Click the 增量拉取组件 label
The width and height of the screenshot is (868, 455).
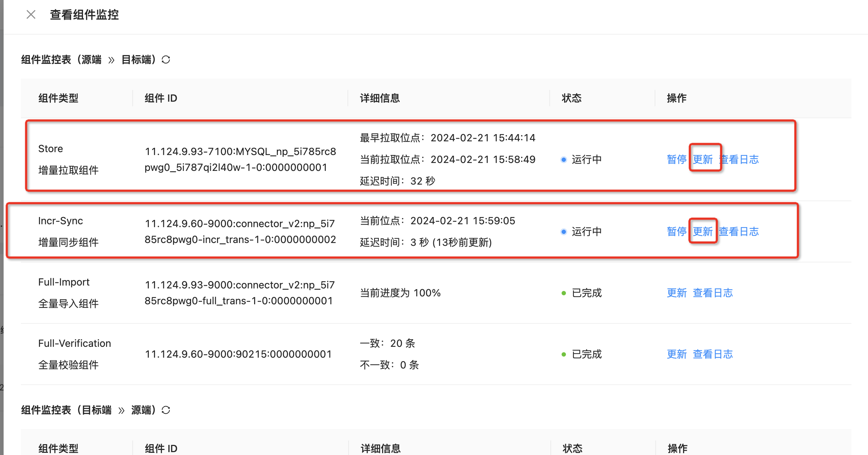coord(68,170)
